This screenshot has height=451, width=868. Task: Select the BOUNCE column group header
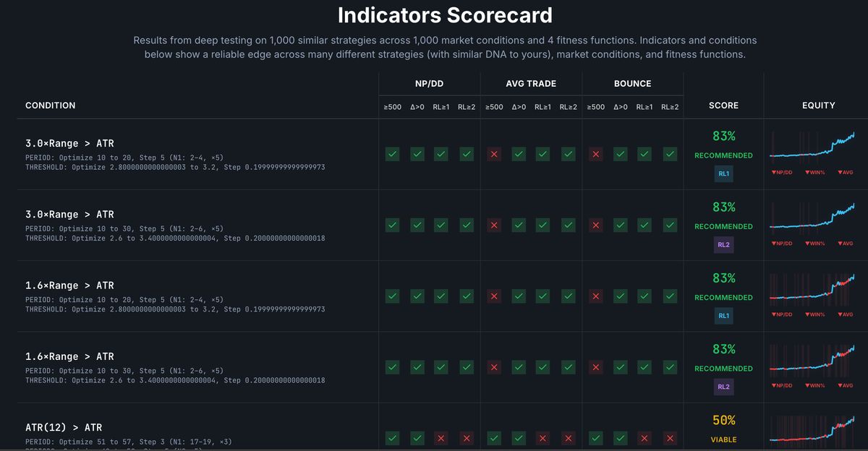click(x=632, y=83)
